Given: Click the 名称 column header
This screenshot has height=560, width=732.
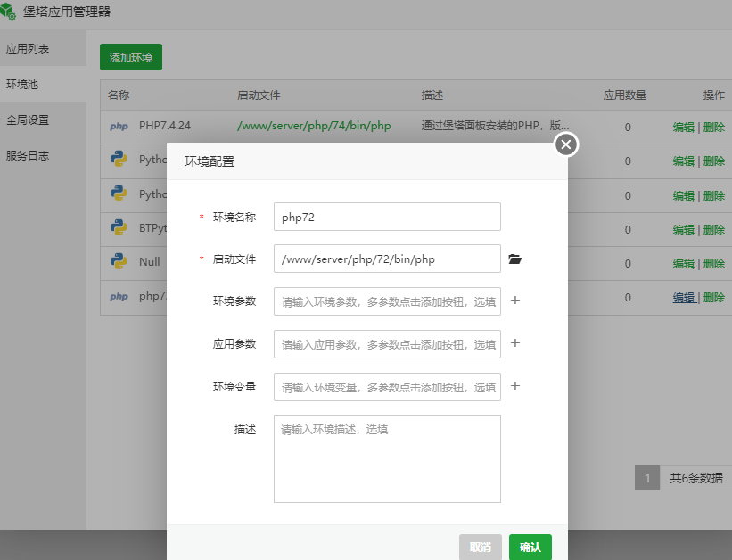Looking at the screenshot, I should pos(119,95).
